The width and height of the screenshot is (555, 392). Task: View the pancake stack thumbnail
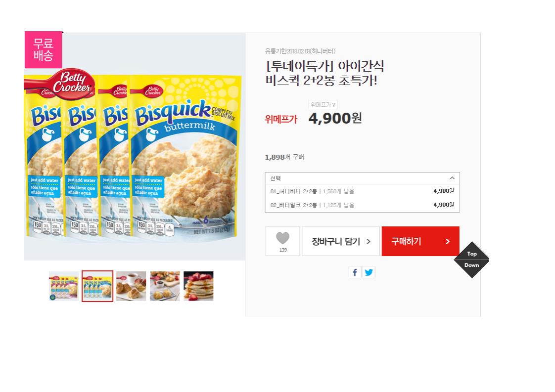[198, 286]
